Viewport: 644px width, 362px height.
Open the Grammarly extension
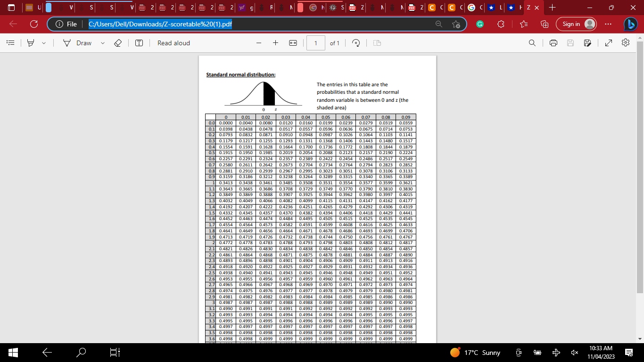pos(479,24)
